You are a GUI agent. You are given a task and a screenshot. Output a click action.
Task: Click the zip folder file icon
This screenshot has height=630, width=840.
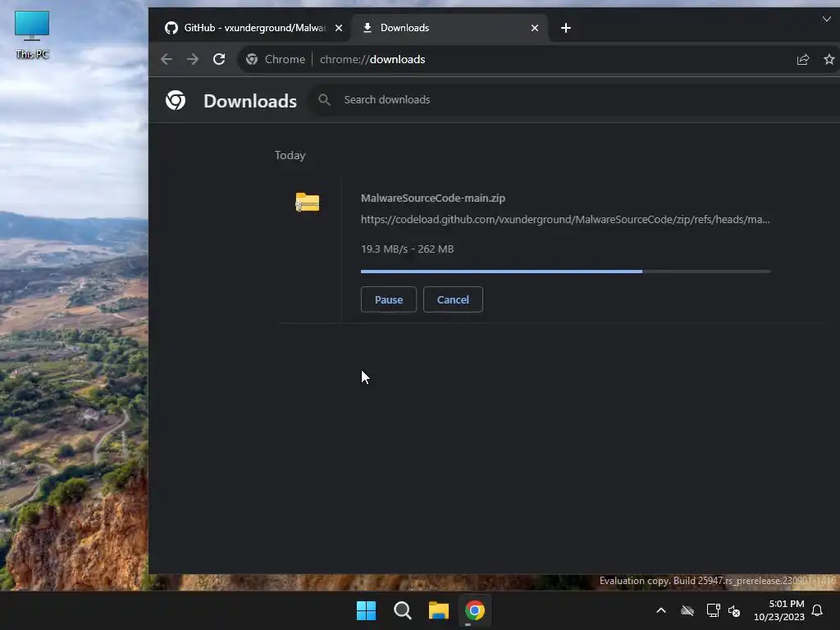pos(308,202)
